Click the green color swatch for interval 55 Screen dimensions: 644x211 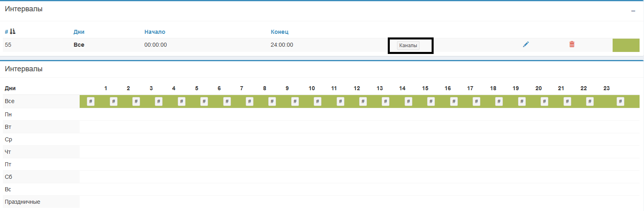click(625, 45)
